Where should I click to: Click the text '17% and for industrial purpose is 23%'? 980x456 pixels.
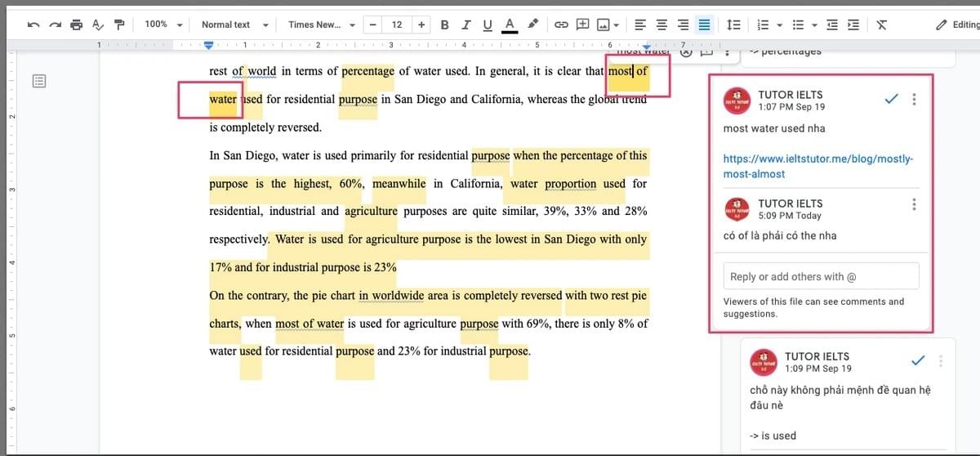tap(303, 267)
